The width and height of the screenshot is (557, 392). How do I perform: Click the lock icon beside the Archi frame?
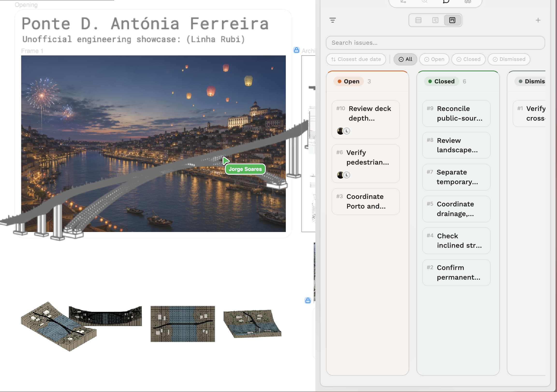click(x=296, y=50)
